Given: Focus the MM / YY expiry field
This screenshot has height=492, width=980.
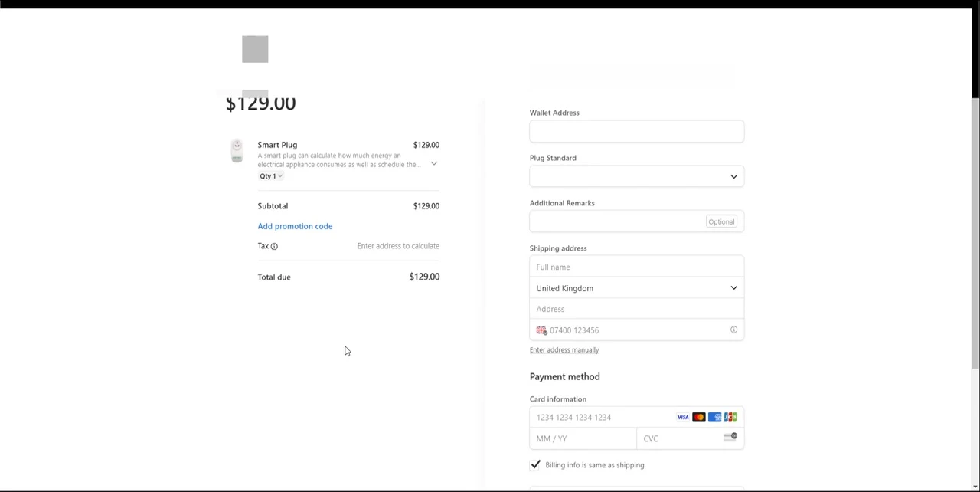Looking at the screenshot, I should (x=583, y=438).
